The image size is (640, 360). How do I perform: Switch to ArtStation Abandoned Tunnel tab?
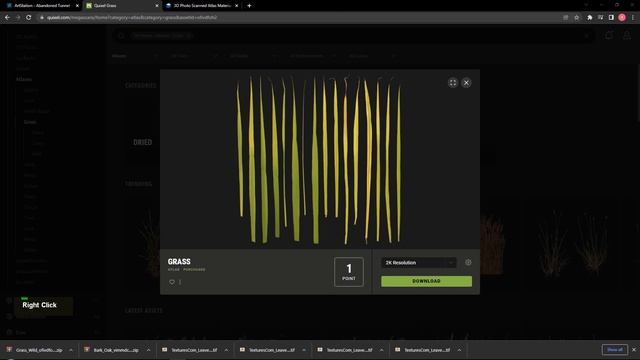[x=41, y=6]
